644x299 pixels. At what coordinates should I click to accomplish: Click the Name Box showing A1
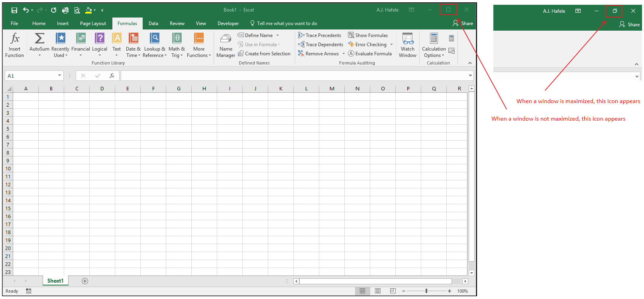pos(31,76)
